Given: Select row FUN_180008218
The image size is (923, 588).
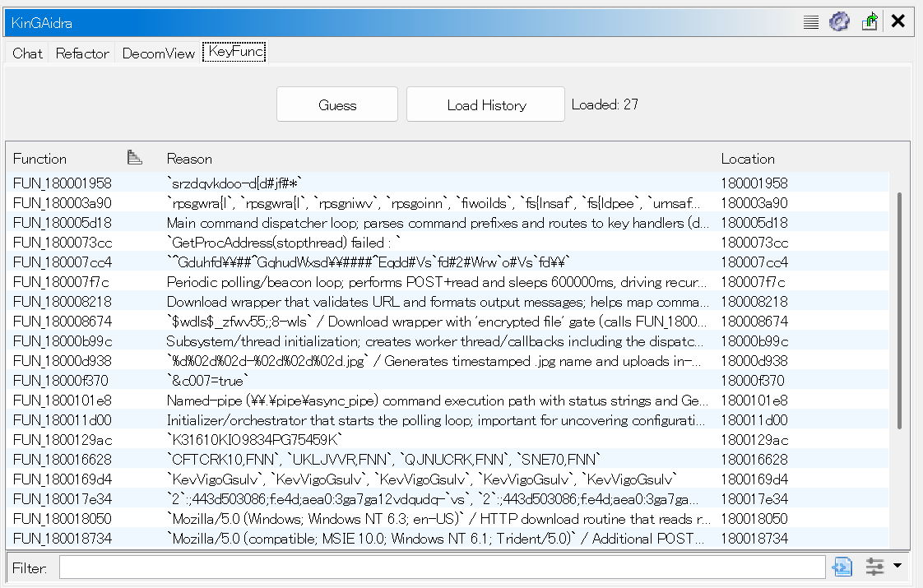Looking at the screenshot, I should pyautogui.click(x=448, y=301).
